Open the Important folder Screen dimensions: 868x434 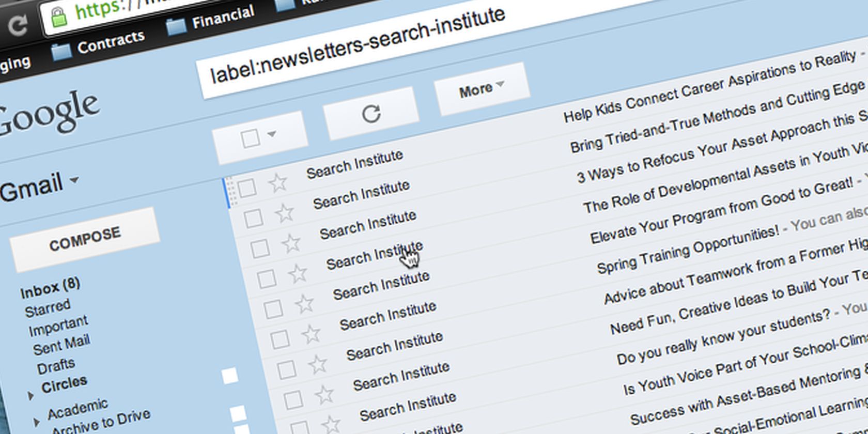pos(58,326)
